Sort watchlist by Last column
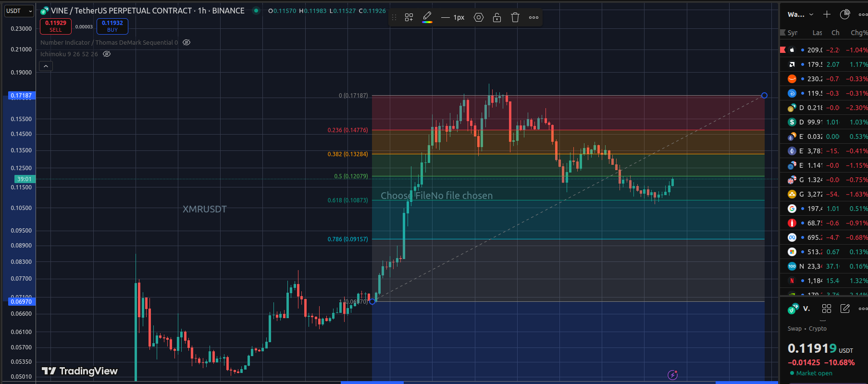The height and width of the screenshot is (384, 868). (817, 33)
